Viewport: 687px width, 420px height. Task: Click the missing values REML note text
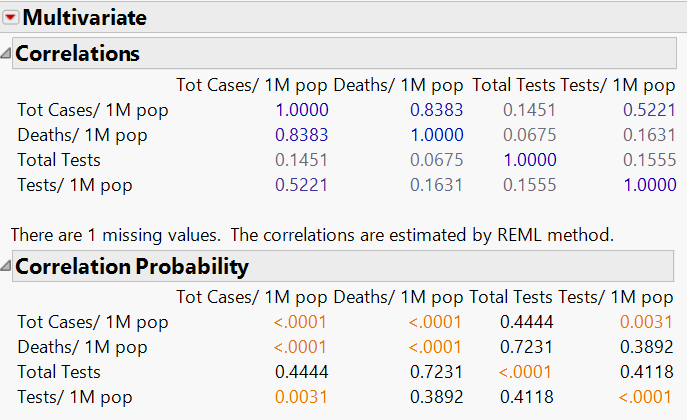click(x=312, y=234)
